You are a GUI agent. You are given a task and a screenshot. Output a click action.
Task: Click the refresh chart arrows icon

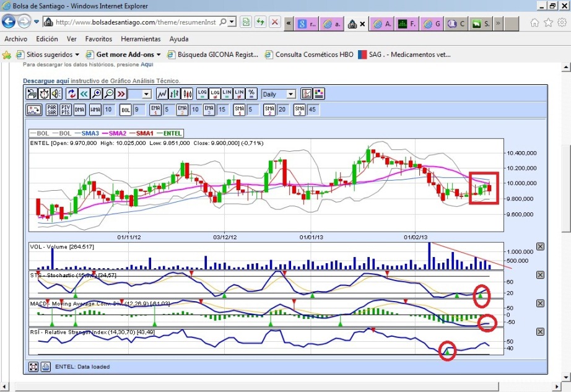[x=72, y=94]
